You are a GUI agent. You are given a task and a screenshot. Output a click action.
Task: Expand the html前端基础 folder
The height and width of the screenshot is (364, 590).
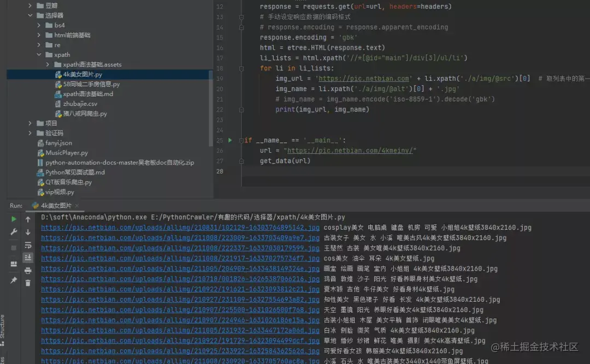click(39, 35)
